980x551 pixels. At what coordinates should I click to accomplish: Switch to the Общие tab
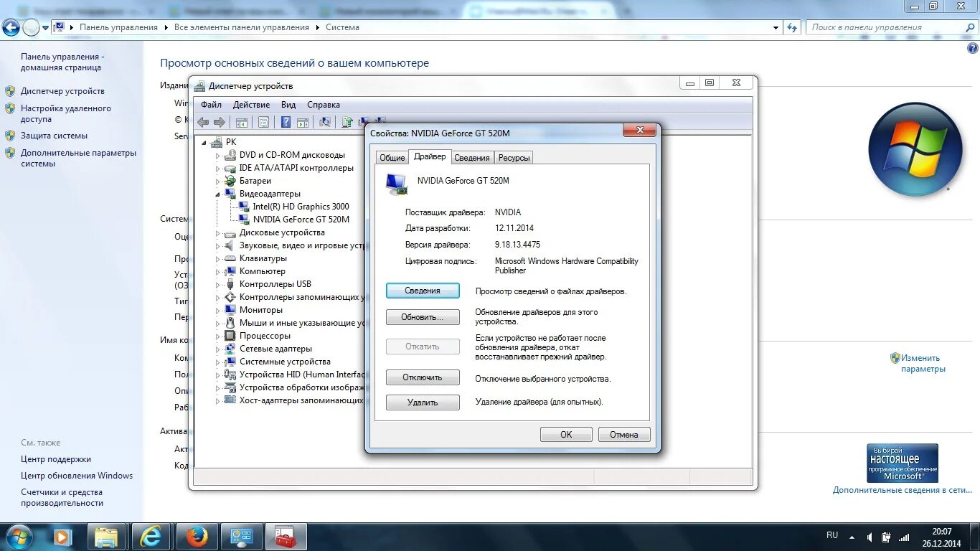click(x=392, y=158)
